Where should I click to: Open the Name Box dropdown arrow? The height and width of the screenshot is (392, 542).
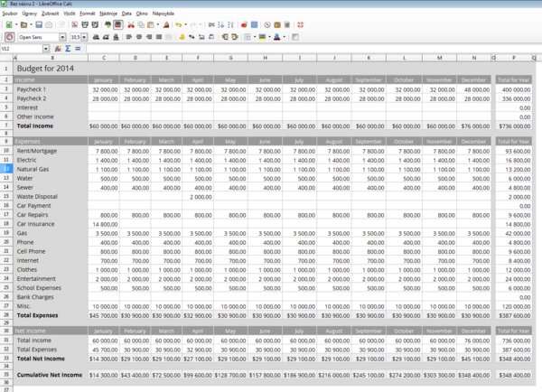click(46, 49)
